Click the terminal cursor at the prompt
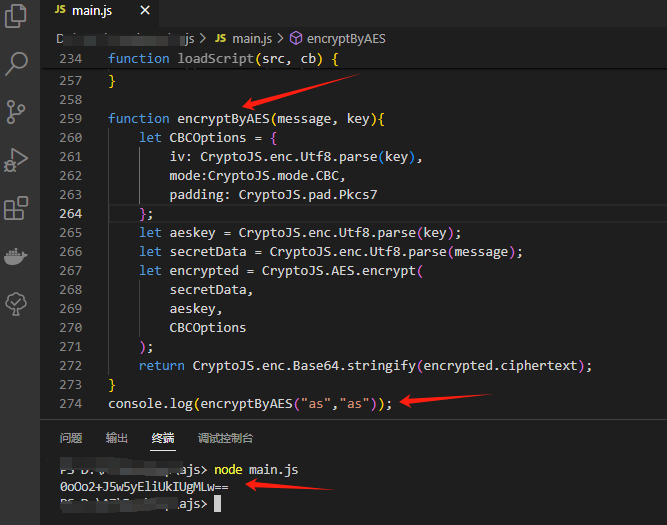 tap(217, 504)
